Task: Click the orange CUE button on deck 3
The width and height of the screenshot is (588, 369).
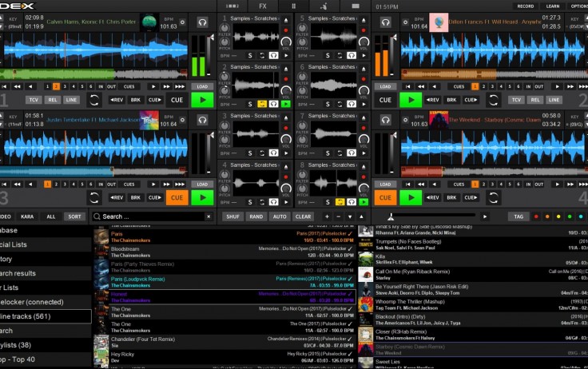Action: (177, 197)
